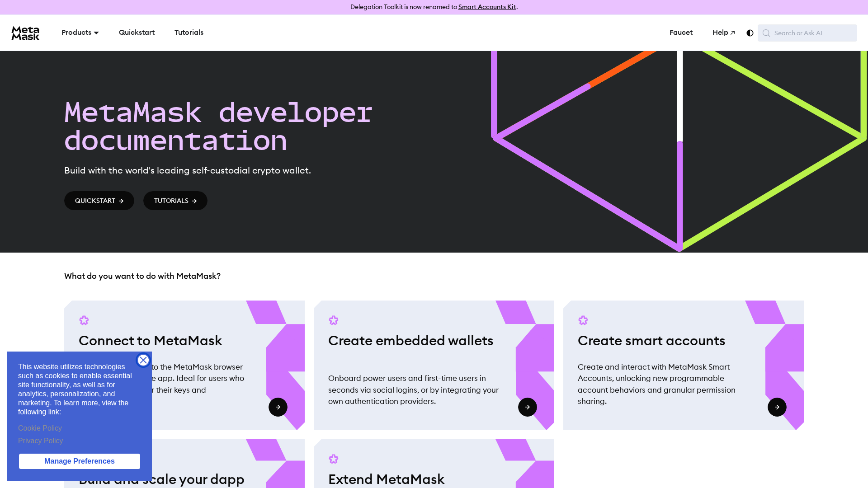Image resolution: width=868 pixels, height=488 pixels.
Task: Click the MetaMask developer documentation title
Action: pos(218,127)
